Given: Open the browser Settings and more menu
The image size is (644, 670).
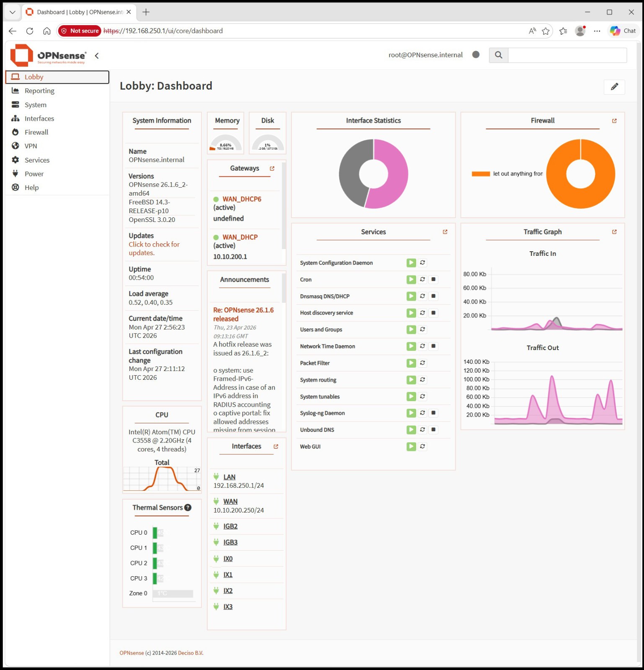Looking at the screenshot, I should pyautogui.click(x=597, y=31).
